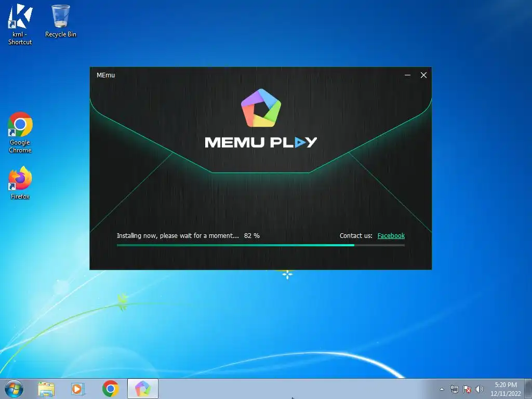This screenshot has height=399, width=532.
Task: Click the "Contact us:" label
Action: (356, 235)
